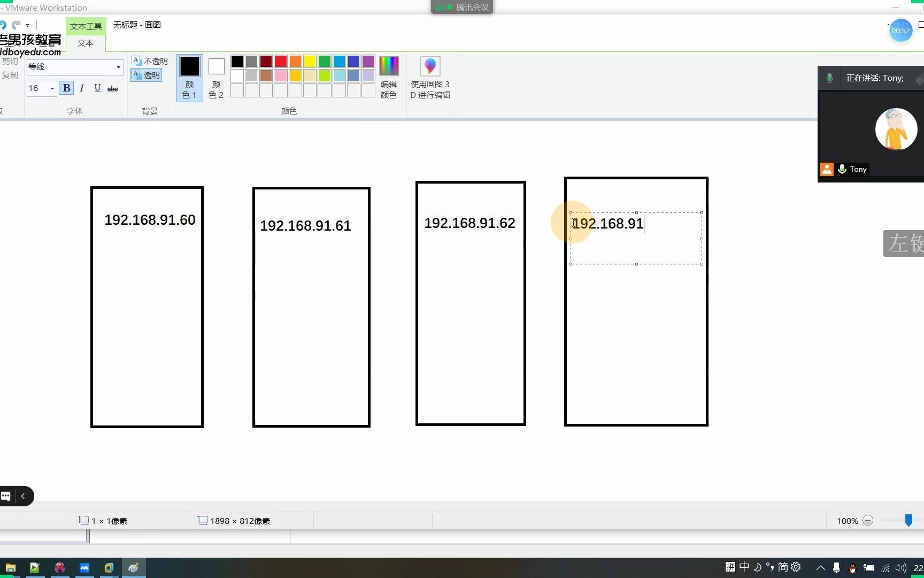Click the 复制 (copy) button
The width and height of the screenshot is (924, 578).
10,75
